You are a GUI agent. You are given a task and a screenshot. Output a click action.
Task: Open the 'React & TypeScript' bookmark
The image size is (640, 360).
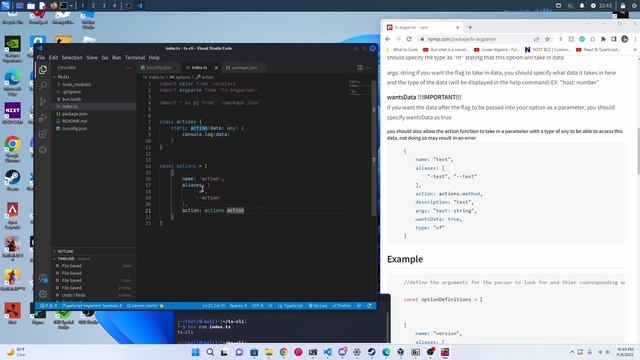(598, 50)
